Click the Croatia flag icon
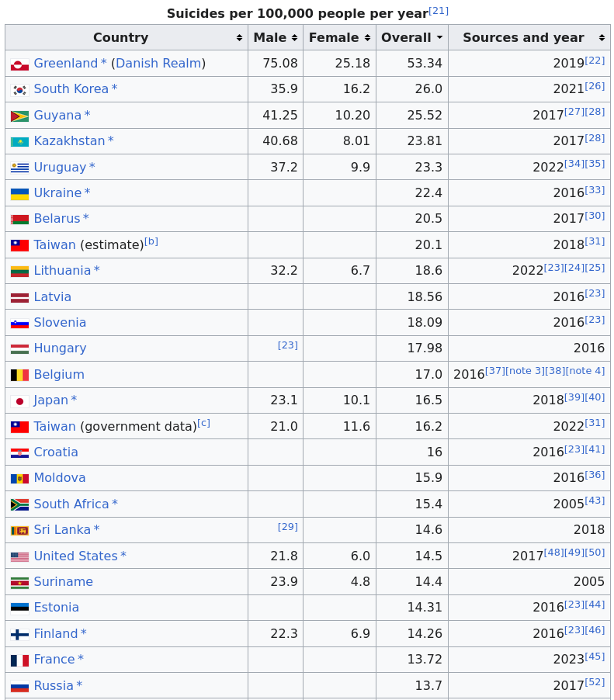Viewport: 614px width, 700px height. pyautogui.click(x=19, y=453)
